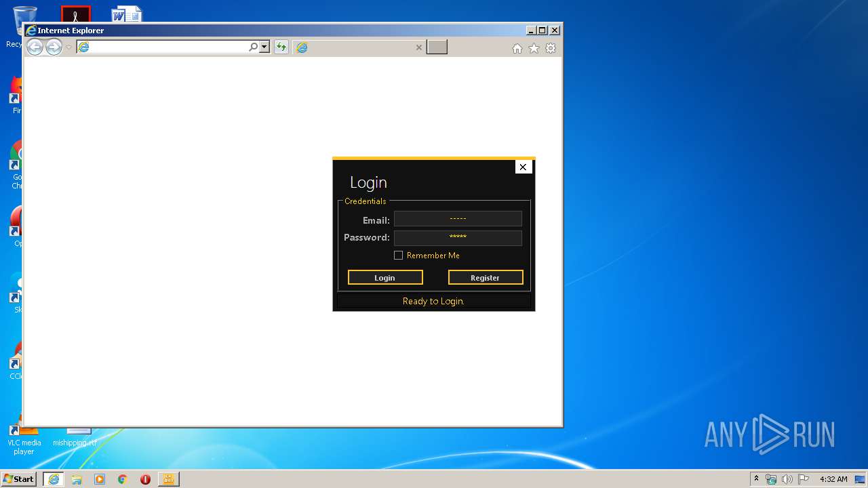Select the Word document desktop icon
This screenshot has height=488, width=868.
tap(127, 14)
